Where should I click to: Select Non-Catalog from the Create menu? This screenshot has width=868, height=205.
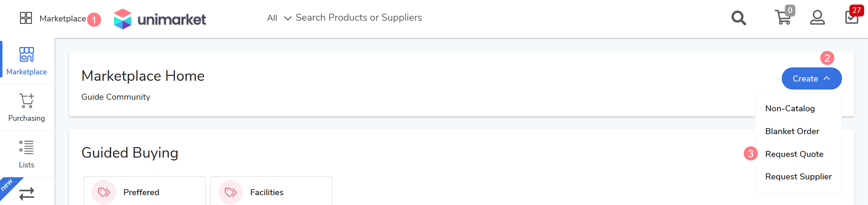click(790, 108)
